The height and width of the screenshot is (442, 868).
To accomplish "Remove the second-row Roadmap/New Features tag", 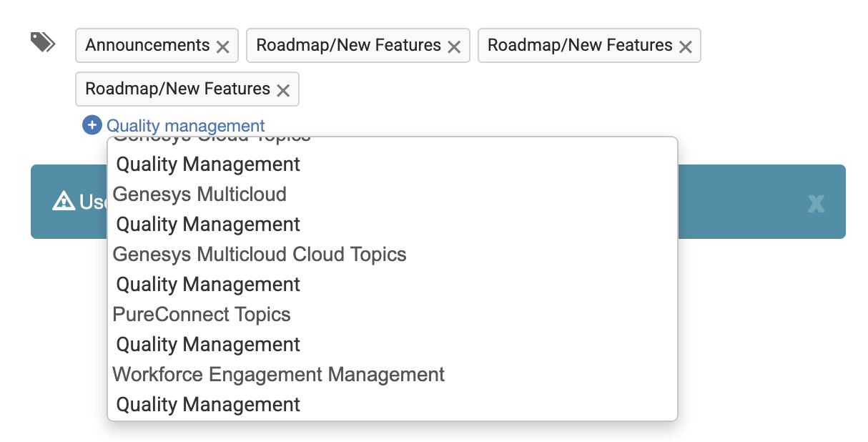I will pos(283,90).
